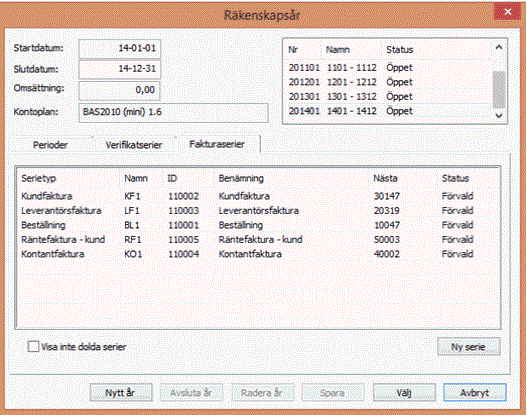Select the Leverantörsfaktura LF1 series row
This screenshot has width=527, height=416.
pyautogui.click(x=257, y=211)
